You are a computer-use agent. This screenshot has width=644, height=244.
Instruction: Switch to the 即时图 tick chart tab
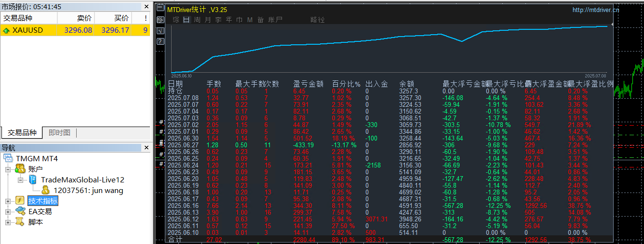point(59,133)
